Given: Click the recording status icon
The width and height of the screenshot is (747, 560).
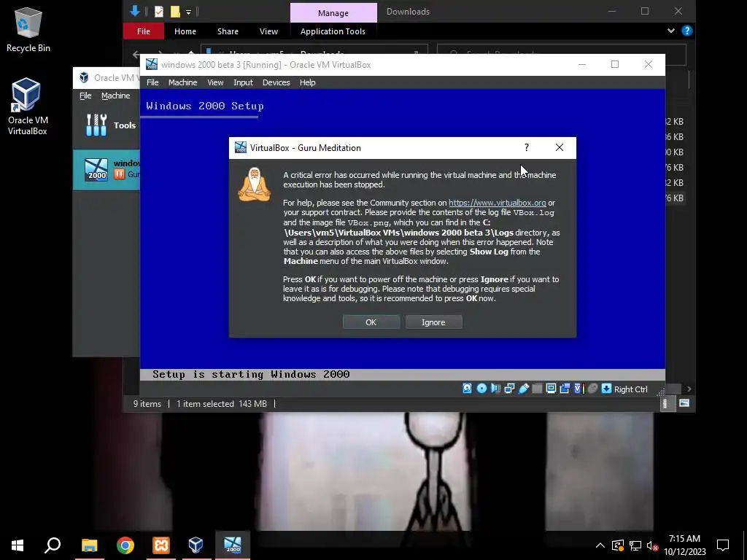Looking at the screenshot, I should click(x=565, y=389).
